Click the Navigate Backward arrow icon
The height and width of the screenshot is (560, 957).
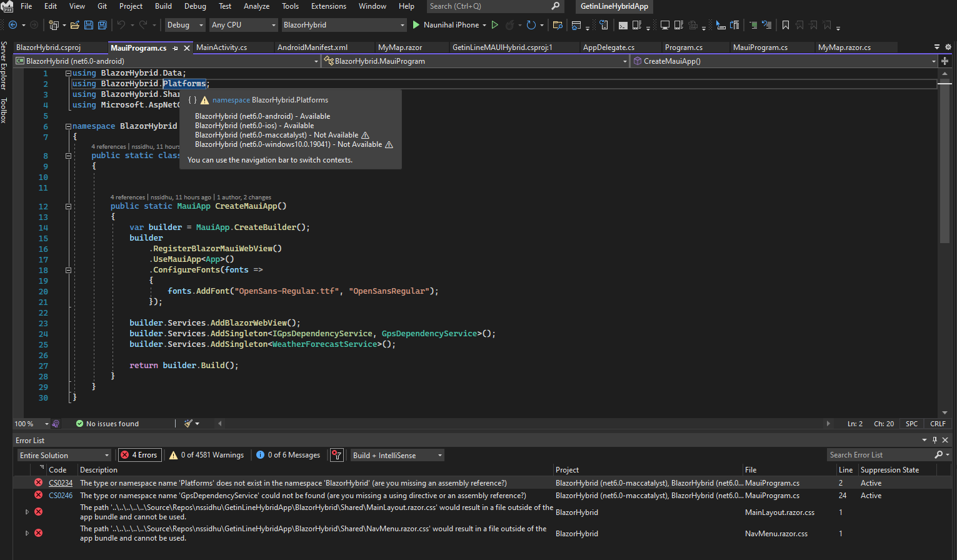tap(13, 25)
